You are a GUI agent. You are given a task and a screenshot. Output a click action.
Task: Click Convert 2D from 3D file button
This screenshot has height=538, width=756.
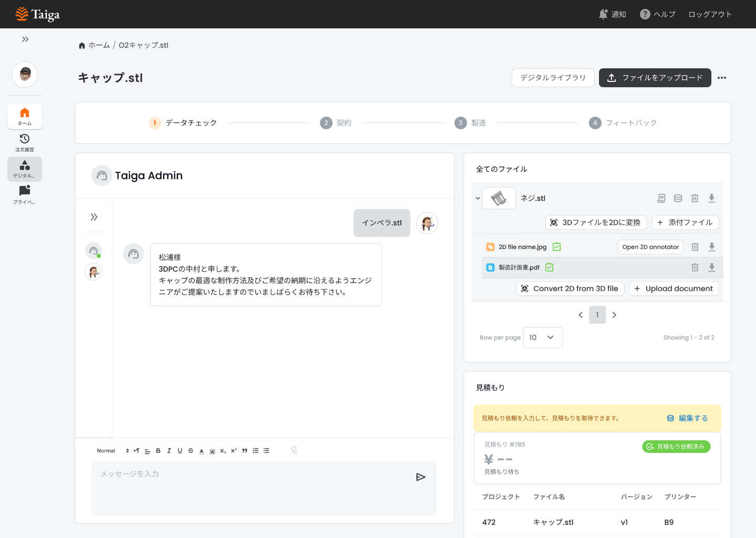pos(570,288)
